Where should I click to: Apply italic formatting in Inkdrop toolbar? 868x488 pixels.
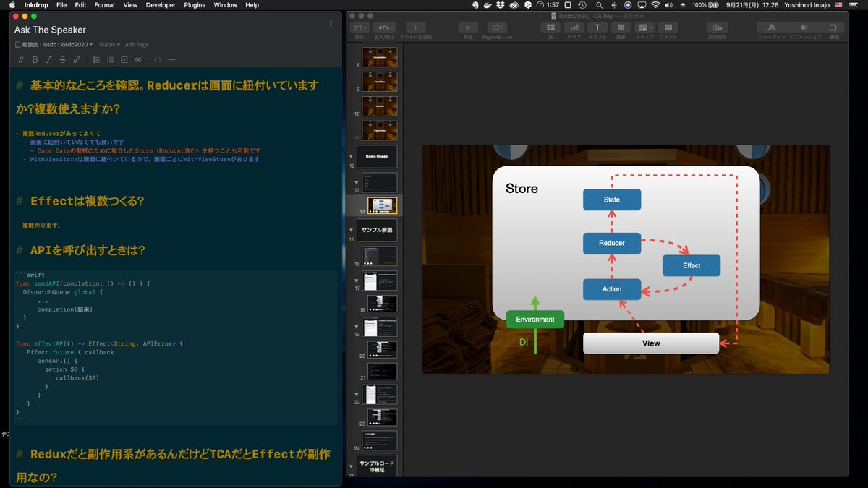(48, 59)
